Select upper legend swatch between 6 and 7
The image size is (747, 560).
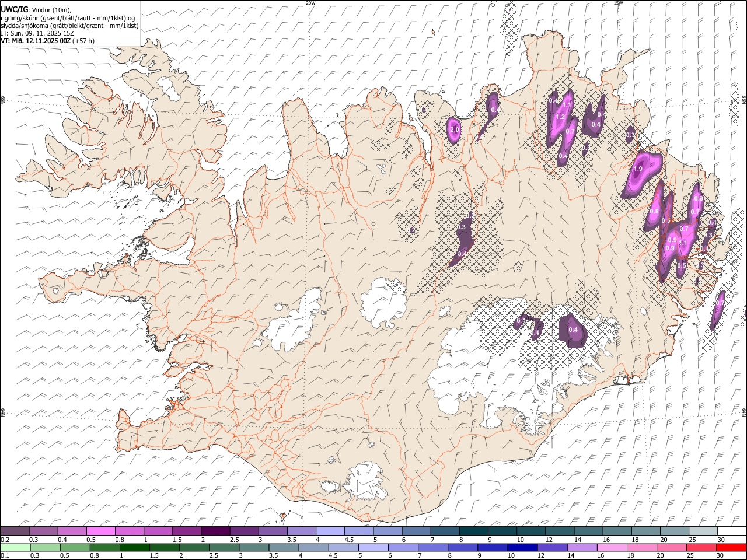coord(416,531)
